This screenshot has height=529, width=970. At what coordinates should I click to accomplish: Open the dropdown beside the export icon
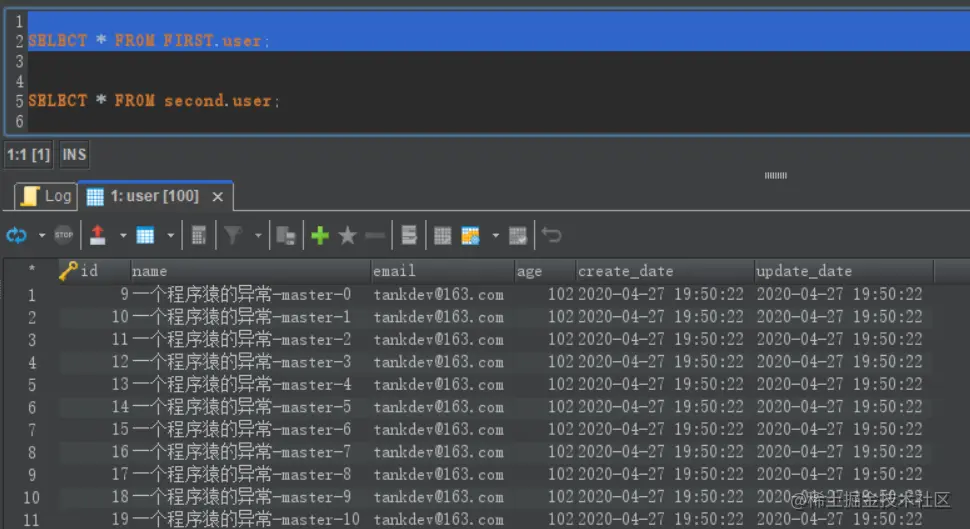coord(123,236)
